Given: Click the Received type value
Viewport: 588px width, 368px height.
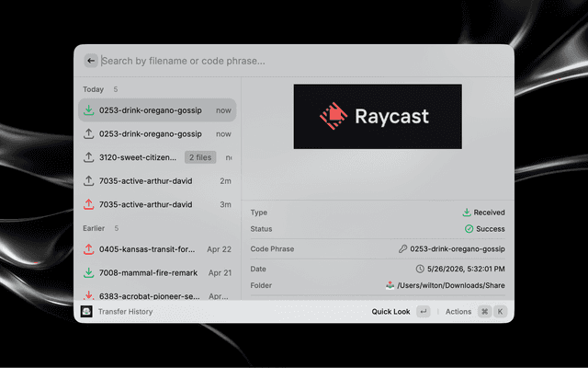Looking at the screenshot, I should (489, 213).
